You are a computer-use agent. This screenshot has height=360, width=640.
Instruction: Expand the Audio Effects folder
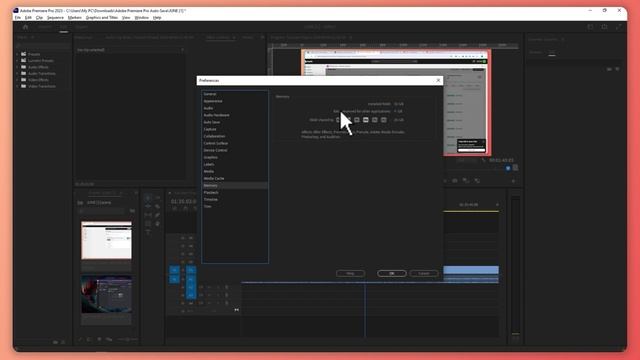coord(18,67)
